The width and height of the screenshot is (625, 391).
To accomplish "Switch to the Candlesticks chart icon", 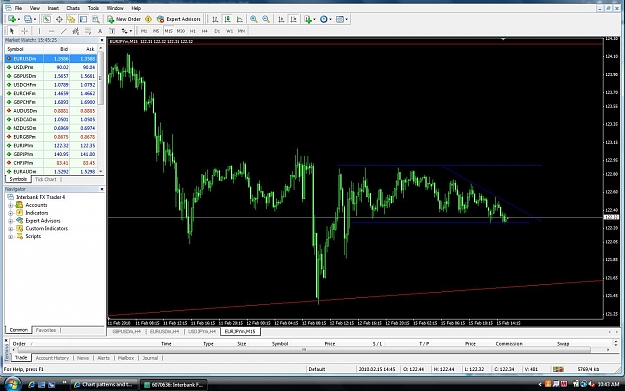I will (x=228, y=19).
